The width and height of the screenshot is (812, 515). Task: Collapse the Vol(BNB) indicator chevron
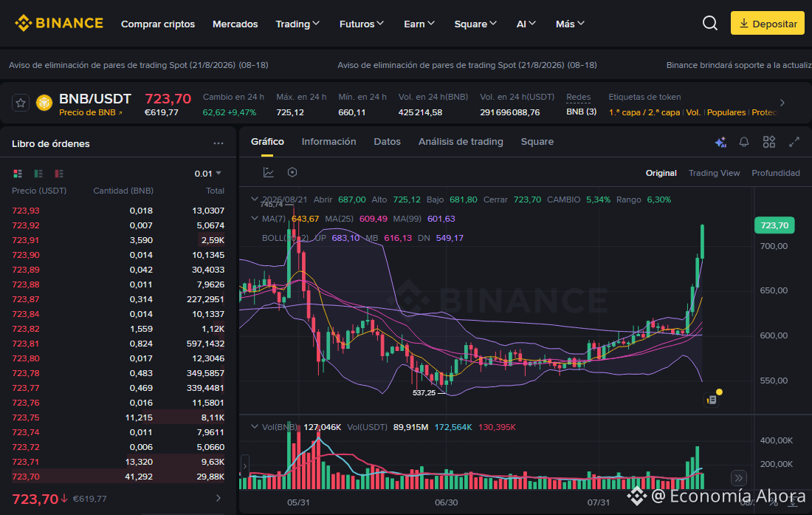pos(254,427)
